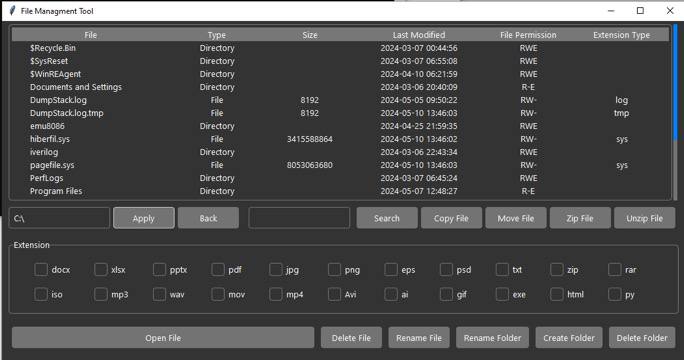The width and height of the screenshot is (684, 360).
Task: Sort by the Type column header
Action: tap(217, 35)
